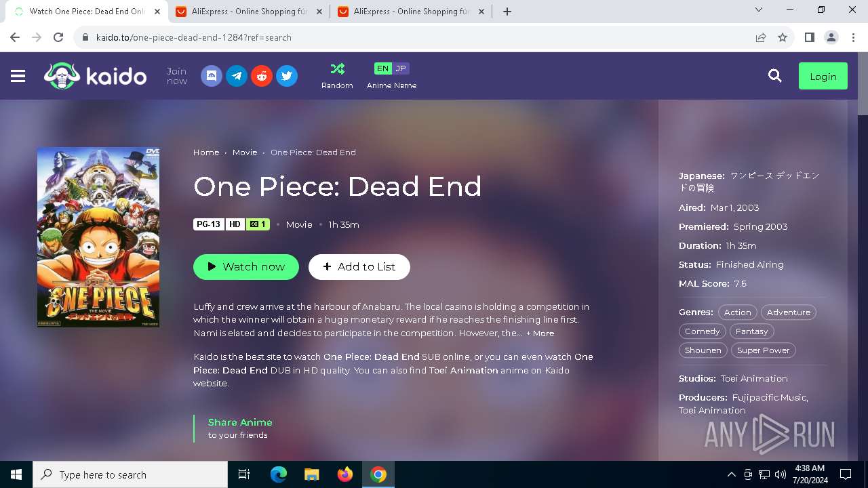
Task: Open the Telegram join link
Action: coord(237,76)
